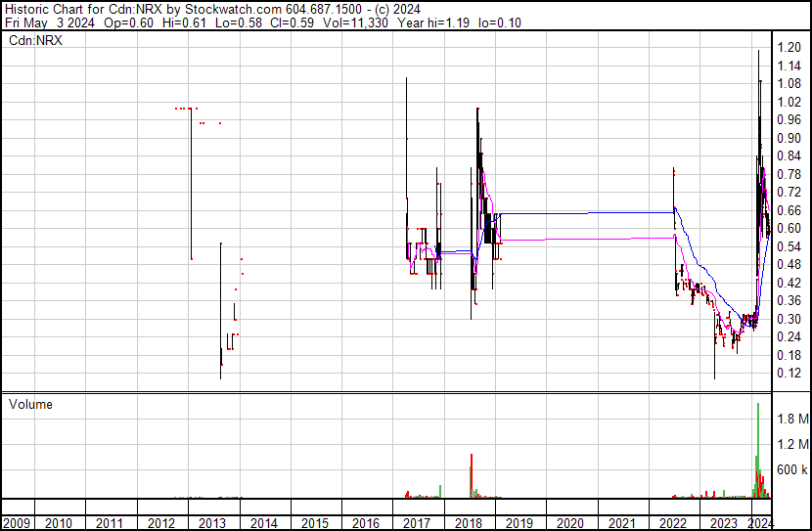Click the 0.30 price axis label

click(x=789, y=319)
